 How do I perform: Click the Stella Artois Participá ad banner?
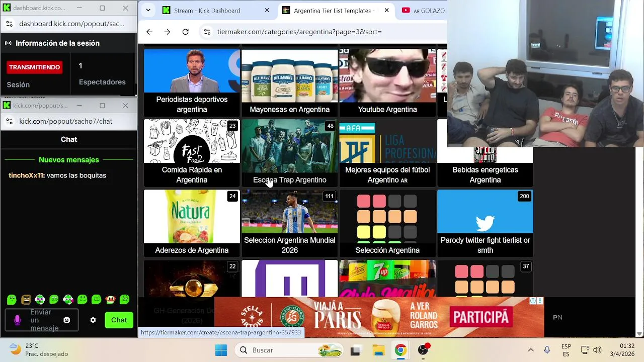pos(379,318)
